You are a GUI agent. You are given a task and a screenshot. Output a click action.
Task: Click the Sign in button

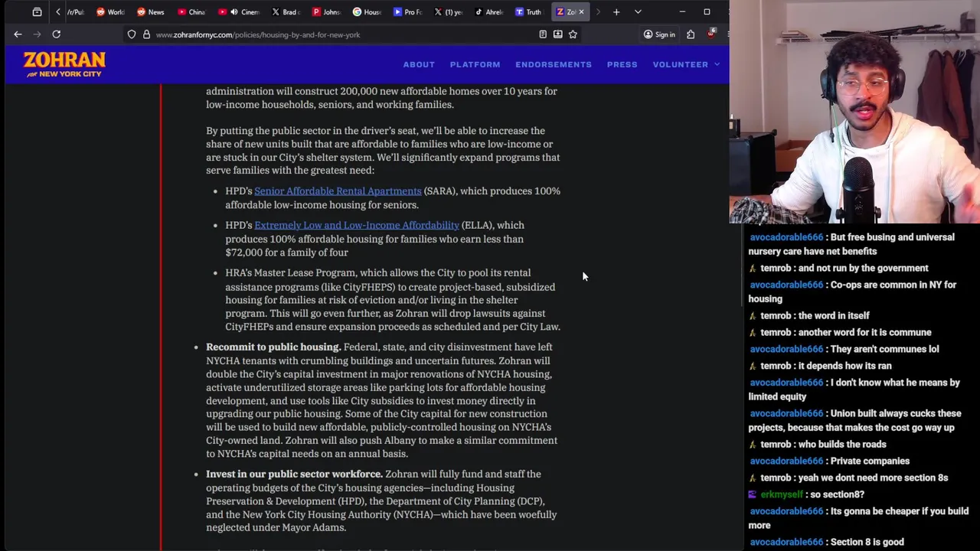pos(659,34)
